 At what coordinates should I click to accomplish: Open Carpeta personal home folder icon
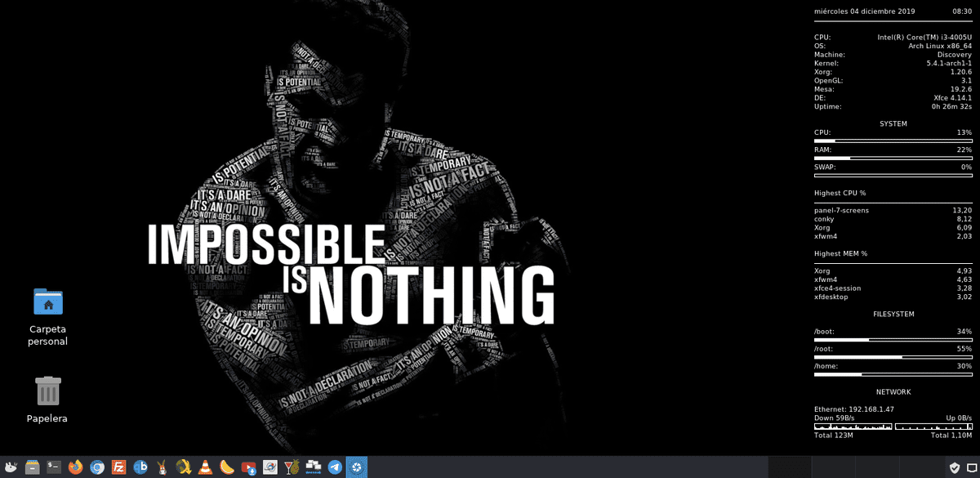point(48,302)
